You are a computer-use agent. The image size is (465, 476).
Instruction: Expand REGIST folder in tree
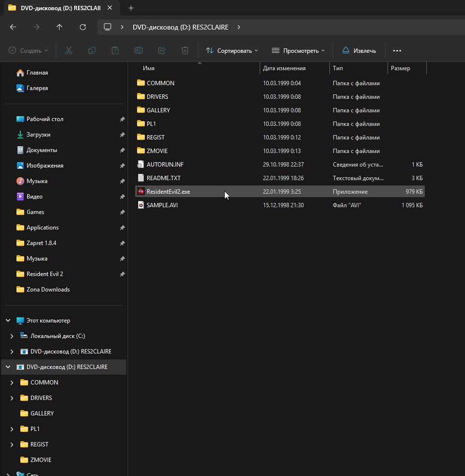tap(12, 445)
